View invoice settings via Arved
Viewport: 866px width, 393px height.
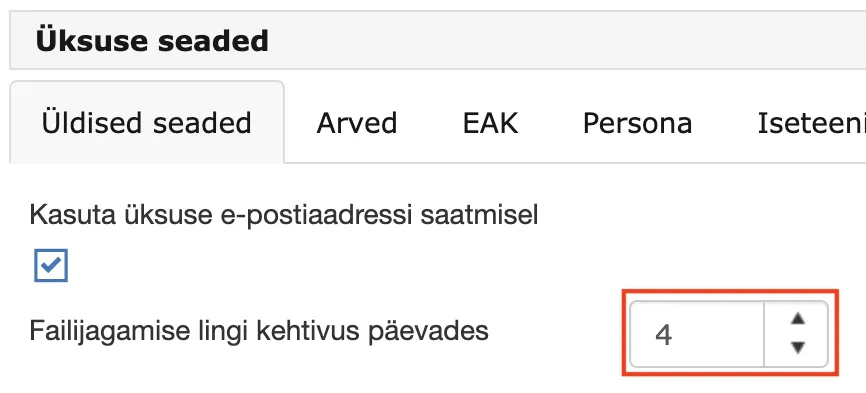(x=357, y=123)
